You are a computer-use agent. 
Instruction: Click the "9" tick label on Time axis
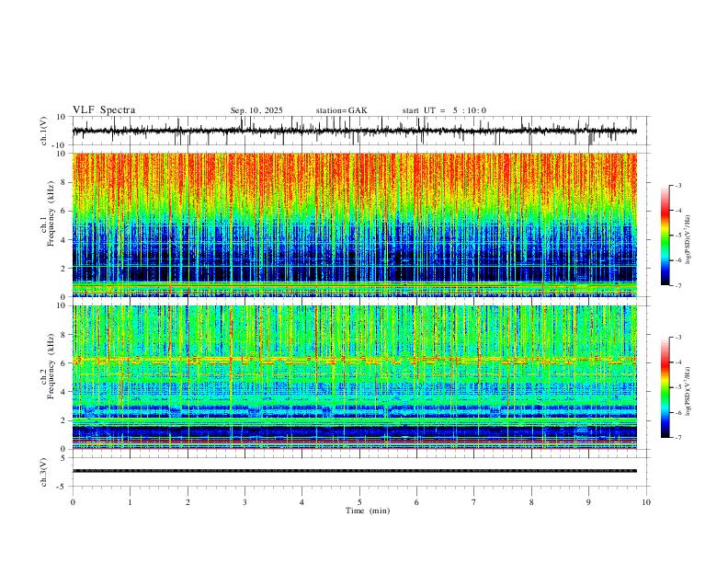(x=588, y=502)
